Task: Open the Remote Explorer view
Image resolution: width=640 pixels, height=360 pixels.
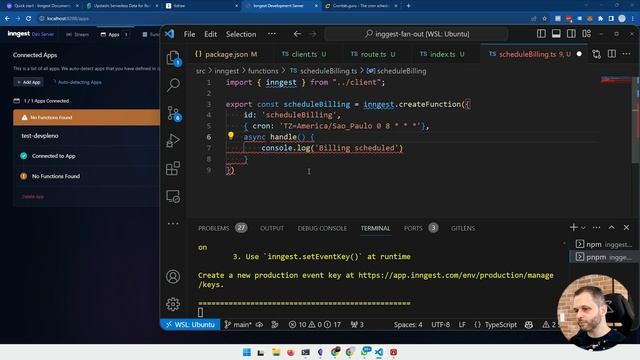Action: pos(173,196)
